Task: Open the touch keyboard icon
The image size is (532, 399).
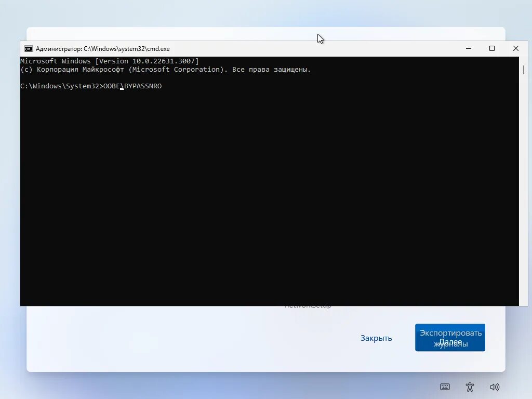Action: click(x=445, y=387)
